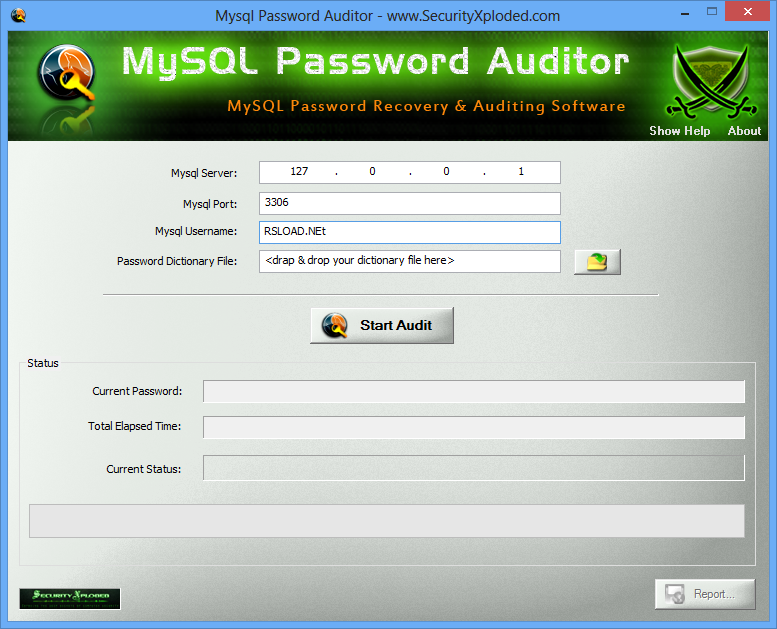777x629 pixels.
Task: Click the Start Audit button
Action: (382, 325)
